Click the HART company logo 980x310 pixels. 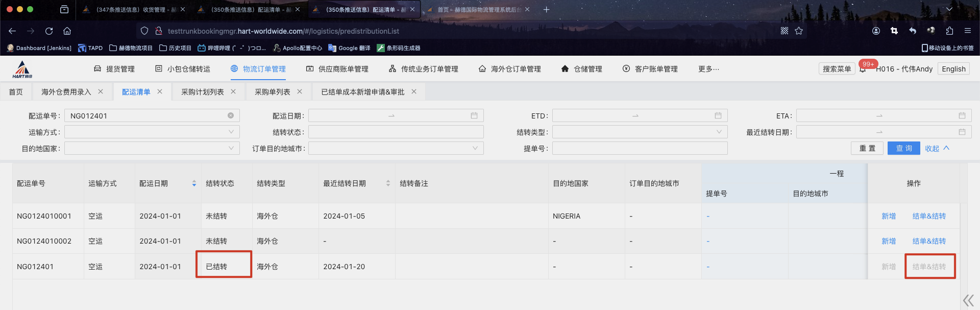22,69
